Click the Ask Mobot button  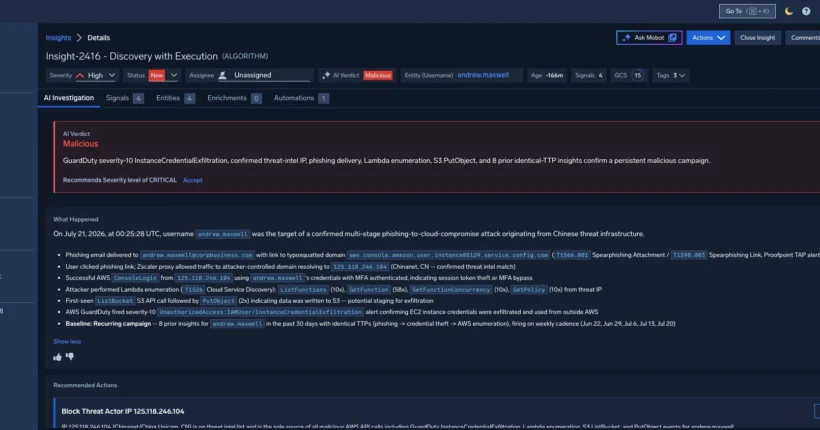click(649, 38)
